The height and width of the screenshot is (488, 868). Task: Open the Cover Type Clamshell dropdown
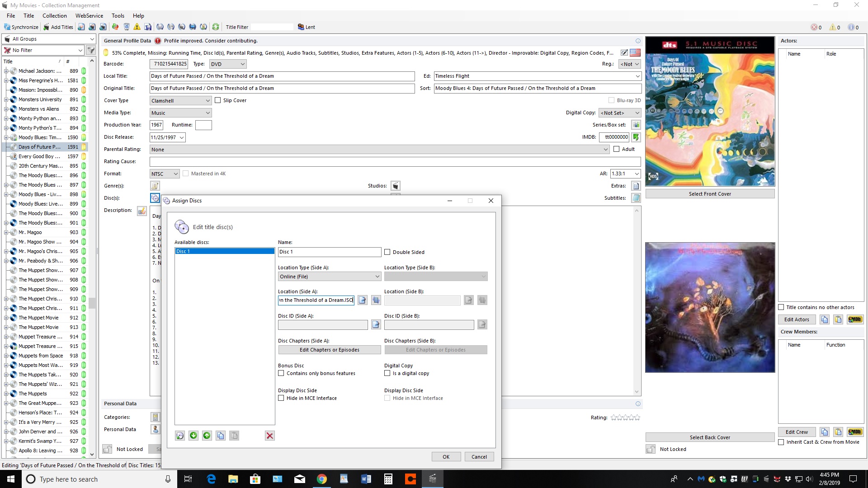(x=180, y=101)
